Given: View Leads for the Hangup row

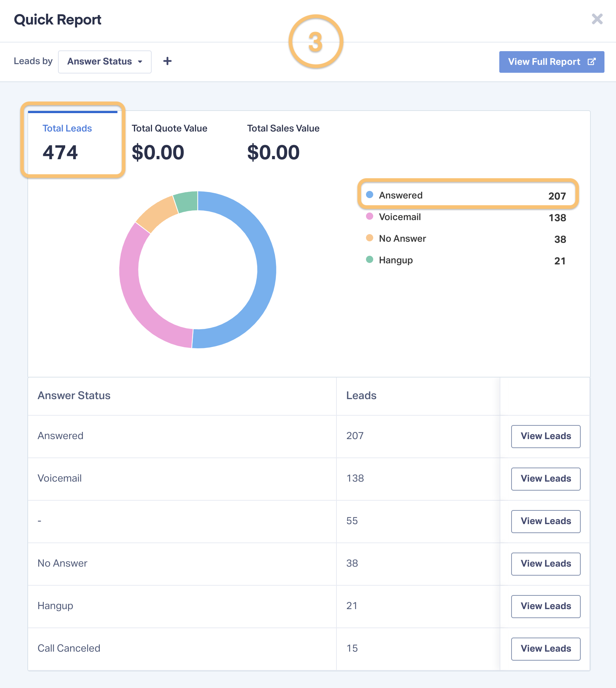Looking at the screenshot, I should (x=546, y=606).
